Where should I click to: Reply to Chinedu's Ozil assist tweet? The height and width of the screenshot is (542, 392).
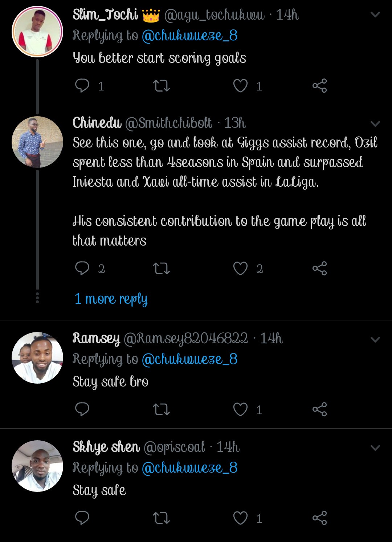82,268
